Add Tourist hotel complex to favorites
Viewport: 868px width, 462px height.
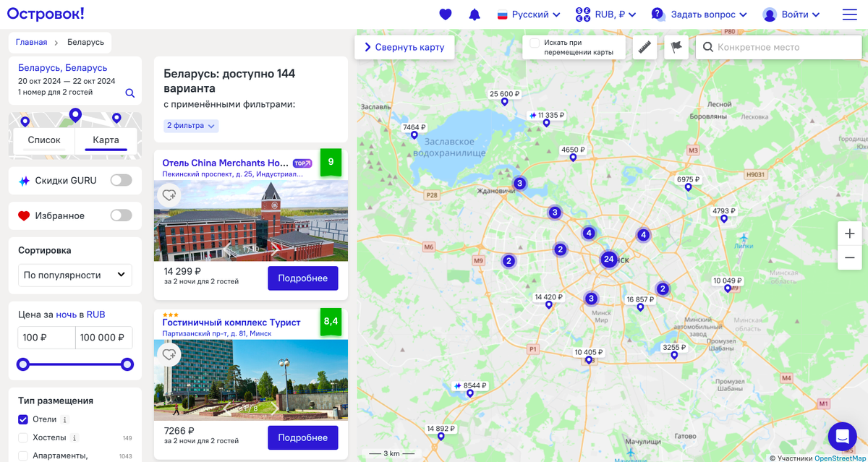tap(169, 354)
